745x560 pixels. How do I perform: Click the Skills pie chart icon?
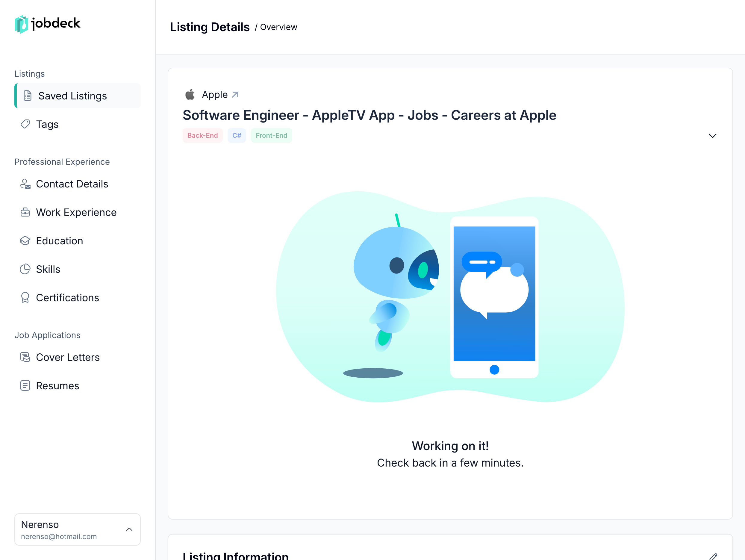click(x=25, y=269)
